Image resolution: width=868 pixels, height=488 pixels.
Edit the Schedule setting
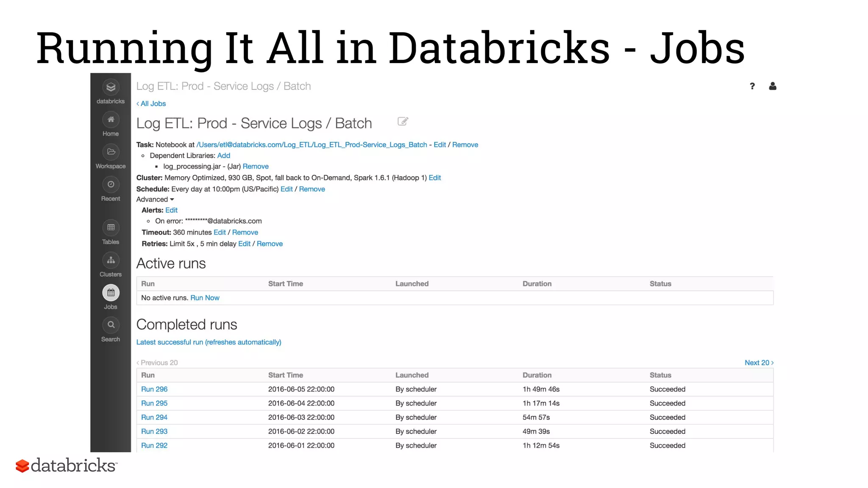(x=287, y=189)
